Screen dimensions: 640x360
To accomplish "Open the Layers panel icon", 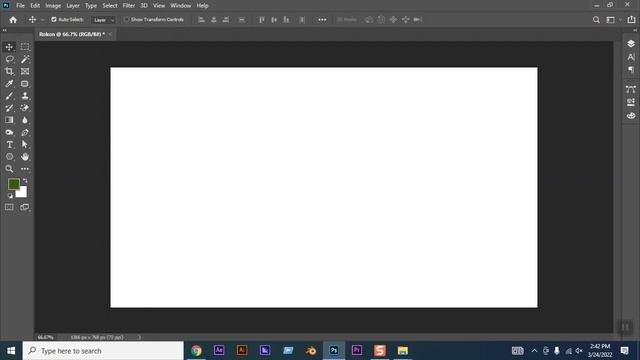I will [x=631, y=44].
